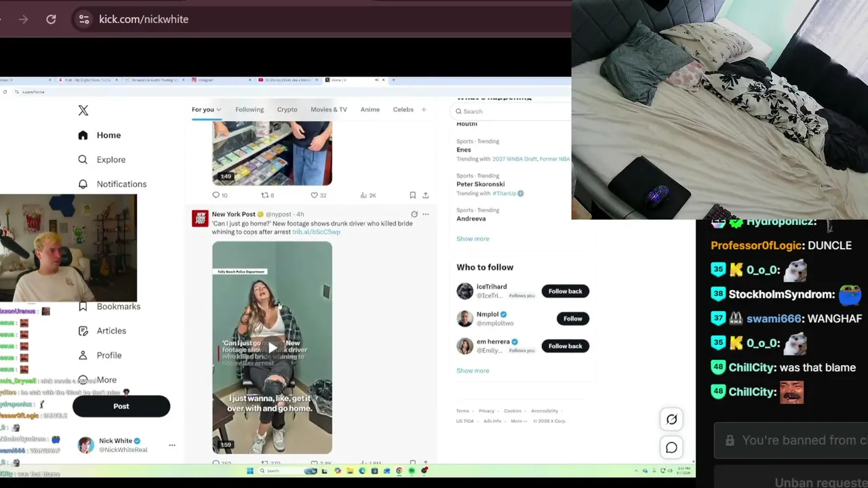The height and width of the screenshot is (488, 868).
Task: Click Follow back for em herrera
Action: pos(566,346)
